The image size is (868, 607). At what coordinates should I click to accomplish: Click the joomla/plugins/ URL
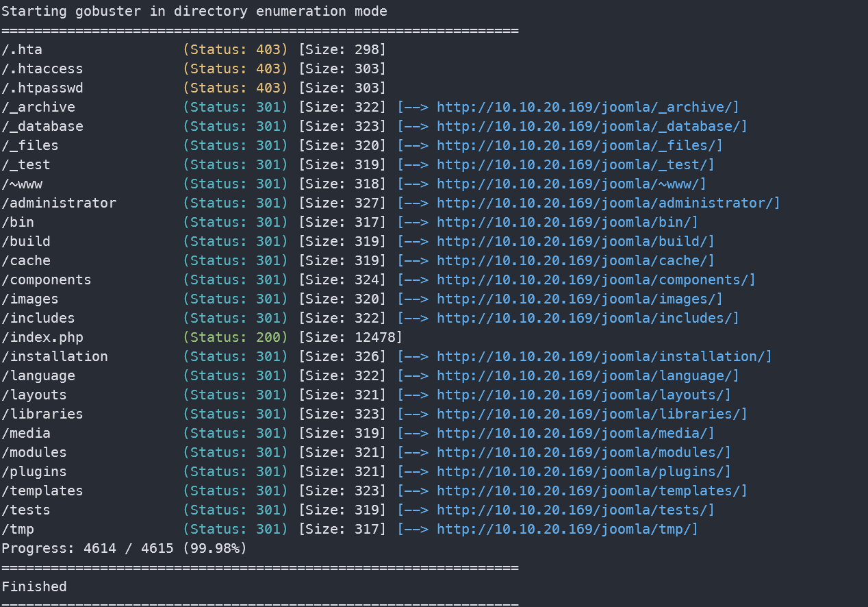(580, 471)
